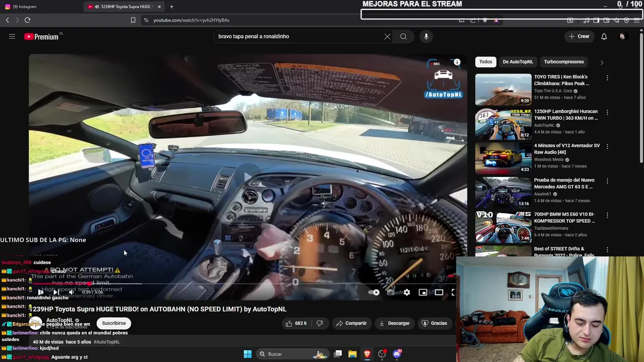Switch to the miniplayer
Screen dimensions: 644x362
point(423,292)
